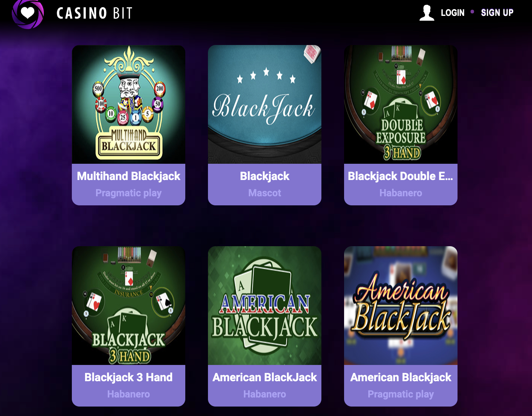This screenshot has height=416, width=532.
Task: Click the Pragmatic play label under American Blackjack
Action: point(401,394)
